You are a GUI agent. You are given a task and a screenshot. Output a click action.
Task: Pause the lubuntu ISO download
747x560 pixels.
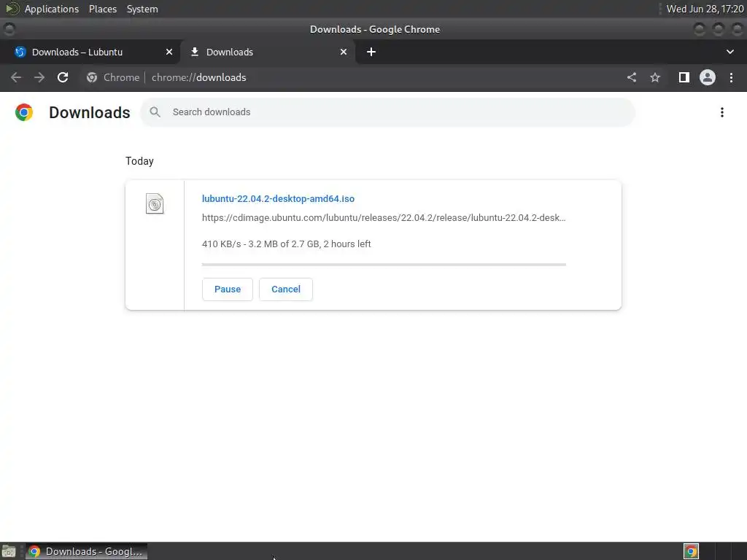coord(228,289)
